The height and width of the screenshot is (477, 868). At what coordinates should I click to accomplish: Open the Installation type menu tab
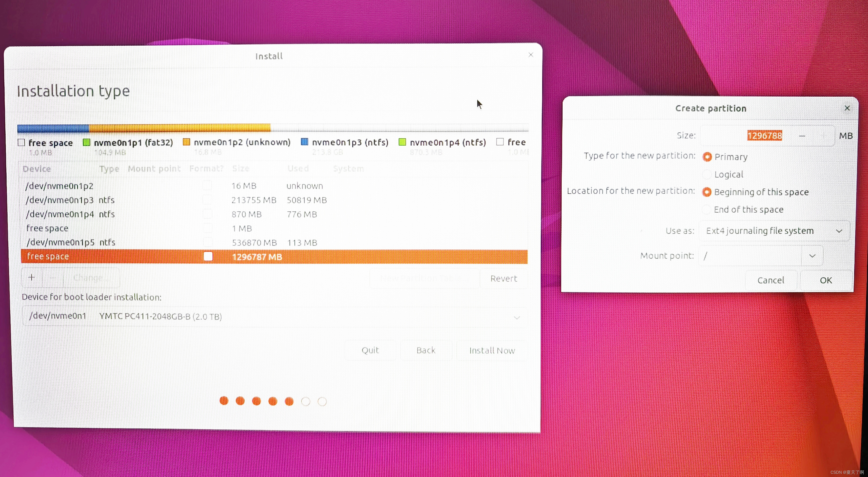pos(73,90)
